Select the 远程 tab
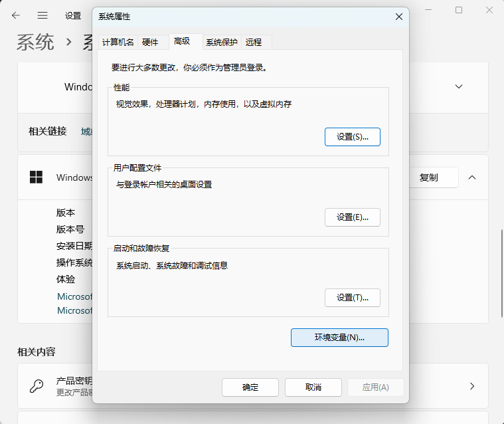The image size is (504, 424). point(254,42)
